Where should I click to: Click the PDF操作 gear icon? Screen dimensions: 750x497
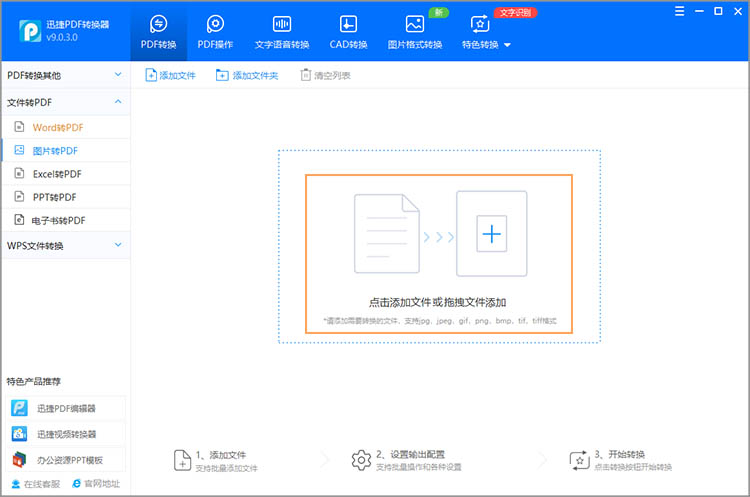(215, 23)
